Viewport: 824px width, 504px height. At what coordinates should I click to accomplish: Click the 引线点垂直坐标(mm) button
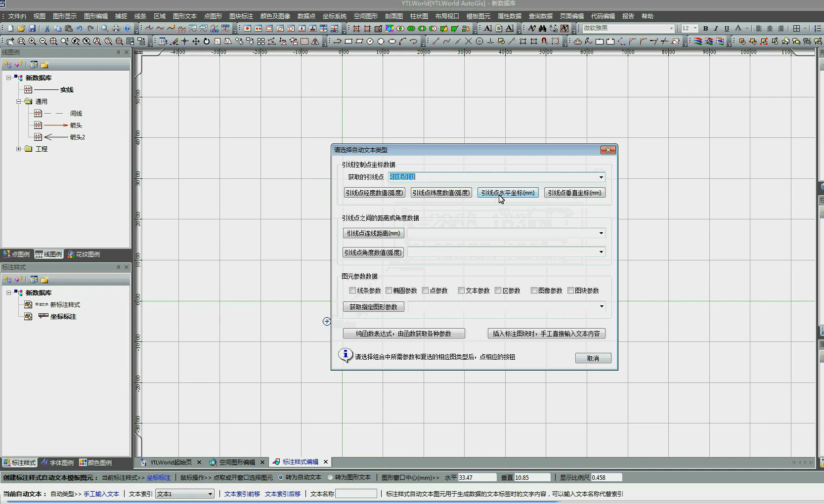pos(574,193)
